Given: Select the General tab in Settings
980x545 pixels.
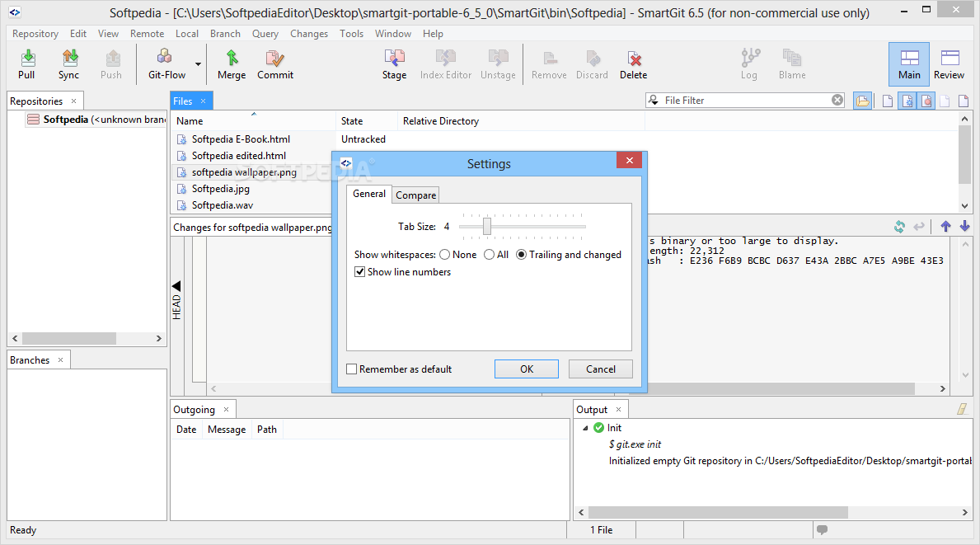Looking at the screenshot, I should coord(368,194).
